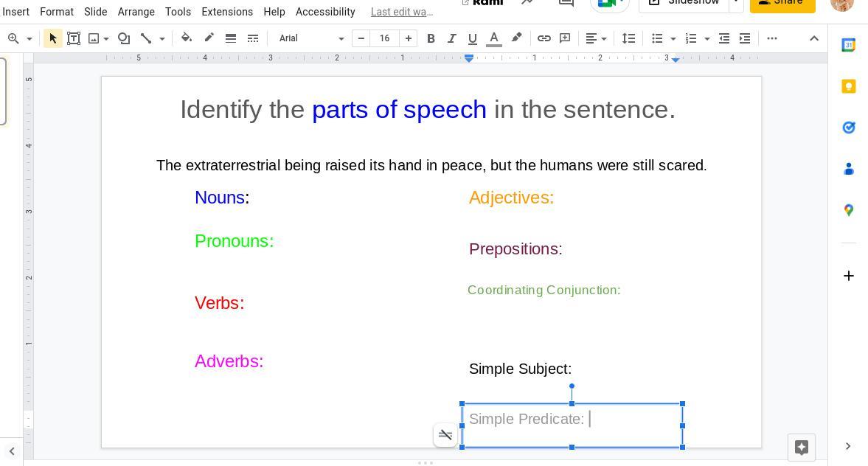868x466 pixels.
Task: Open Google Maps side panel icon
Action: pos(848,211)
